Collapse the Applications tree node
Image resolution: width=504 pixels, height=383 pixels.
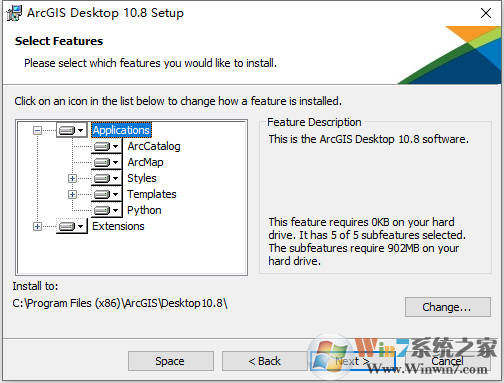pos(37,130)
